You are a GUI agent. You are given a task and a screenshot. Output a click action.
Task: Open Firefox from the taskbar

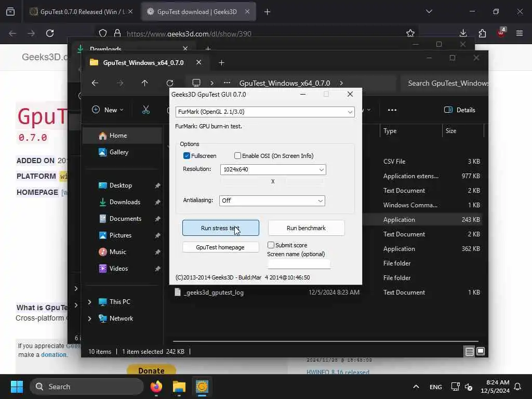click(156, 387)
